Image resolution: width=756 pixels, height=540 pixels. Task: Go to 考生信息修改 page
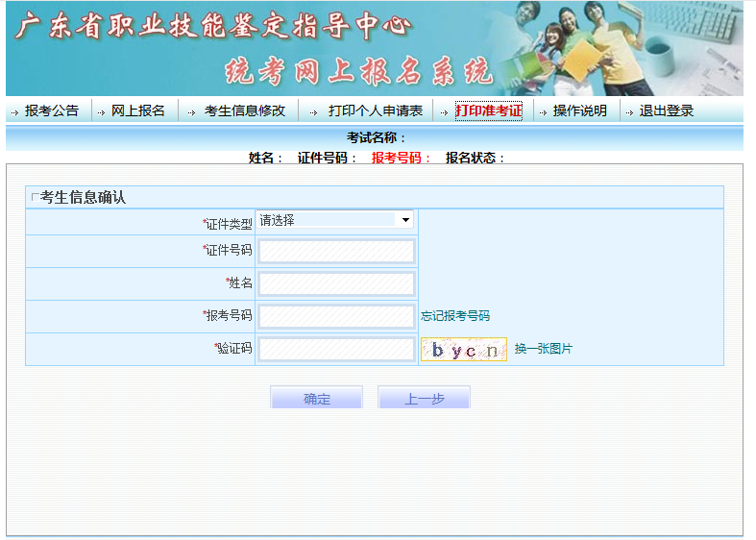click(x=244, y=110)
